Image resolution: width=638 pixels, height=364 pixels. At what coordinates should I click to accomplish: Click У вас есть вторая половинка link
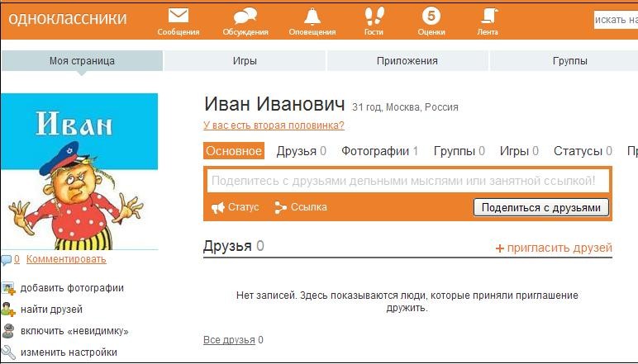pos(274,125)
